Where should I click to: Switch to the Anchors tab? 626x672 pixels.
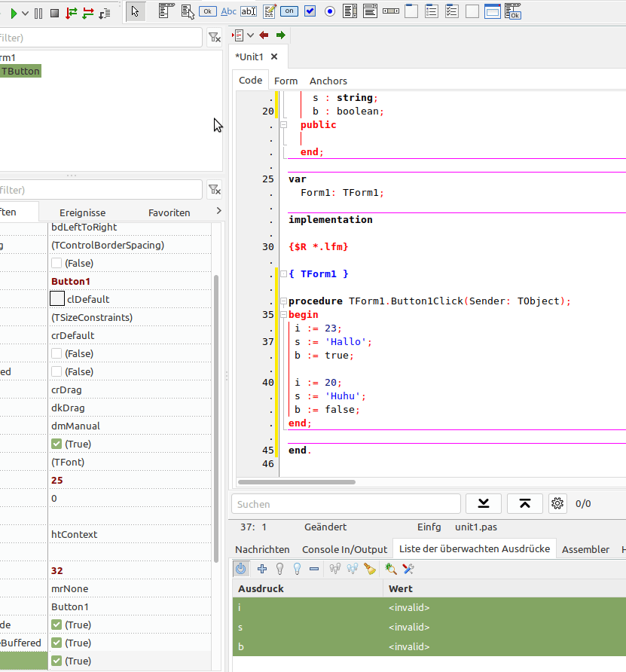pyautogui.click(x=328, y=81)
